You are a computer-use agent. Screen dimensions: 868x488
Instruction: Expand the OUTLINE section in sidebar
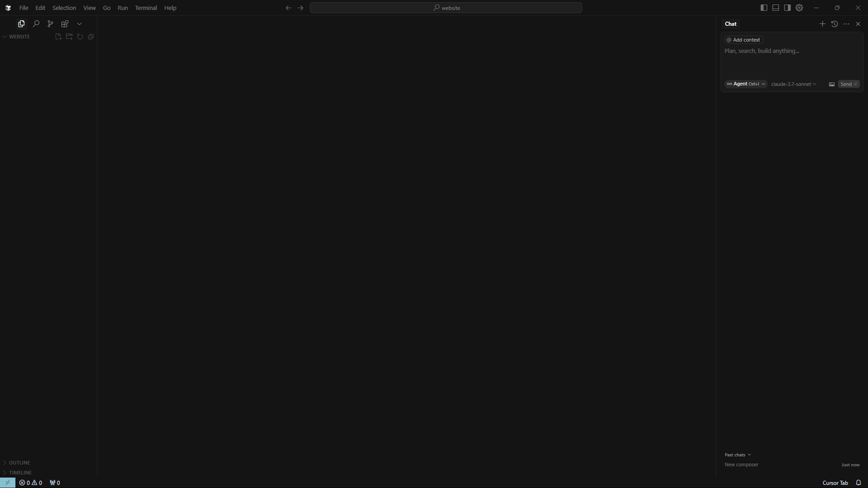5,462
